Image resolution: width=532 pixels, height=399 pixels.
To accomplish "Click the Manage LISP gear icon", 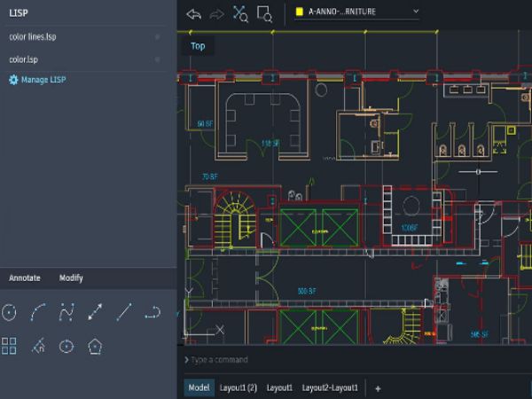I will 13,80.
